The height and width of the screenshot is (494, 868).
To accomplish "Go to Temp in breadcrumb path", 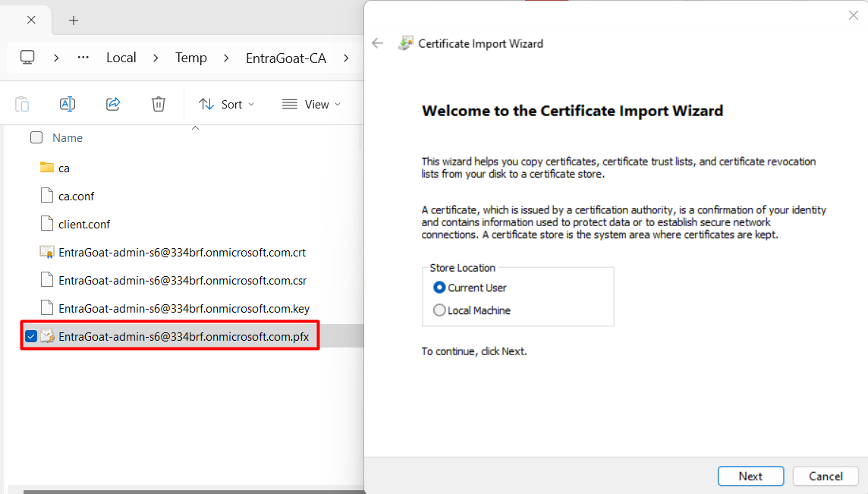I will tap(191, 58).
